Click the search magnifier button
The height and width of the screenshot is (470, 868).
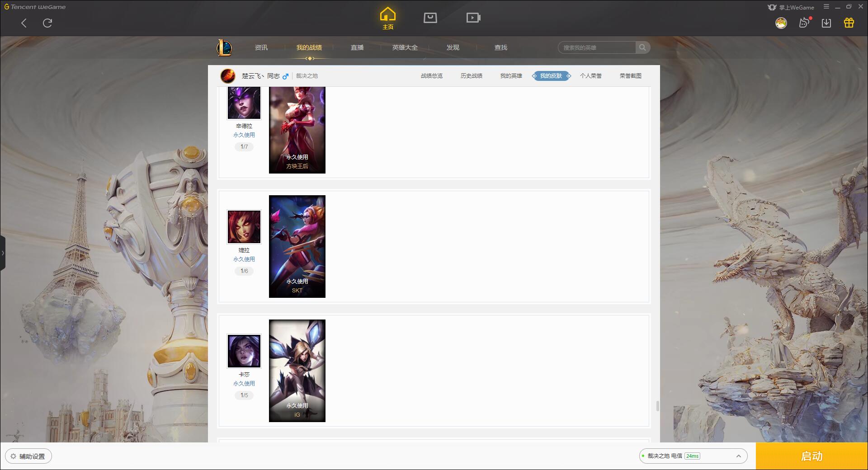click(x=642, y=47)
